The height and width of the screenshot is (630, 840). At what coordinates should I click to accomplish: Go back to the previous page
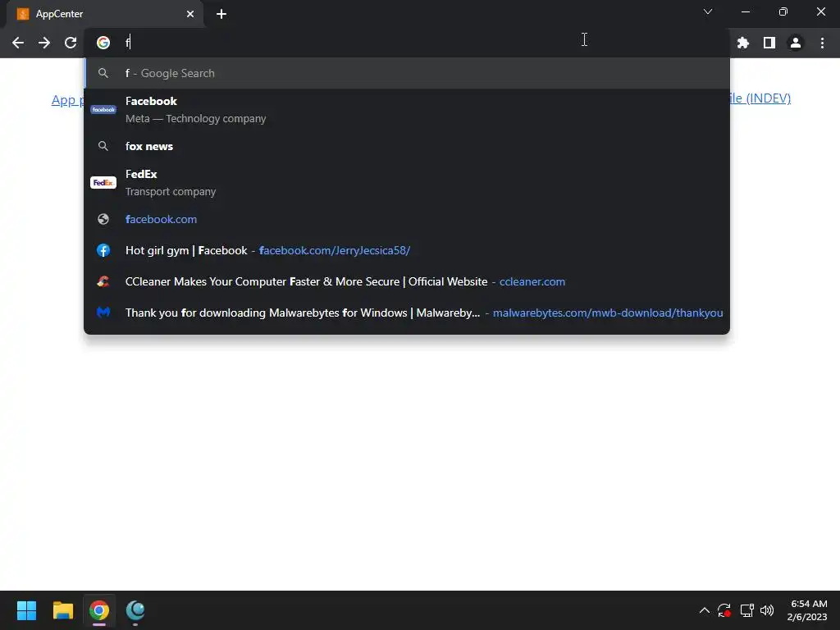coord(18,43)
